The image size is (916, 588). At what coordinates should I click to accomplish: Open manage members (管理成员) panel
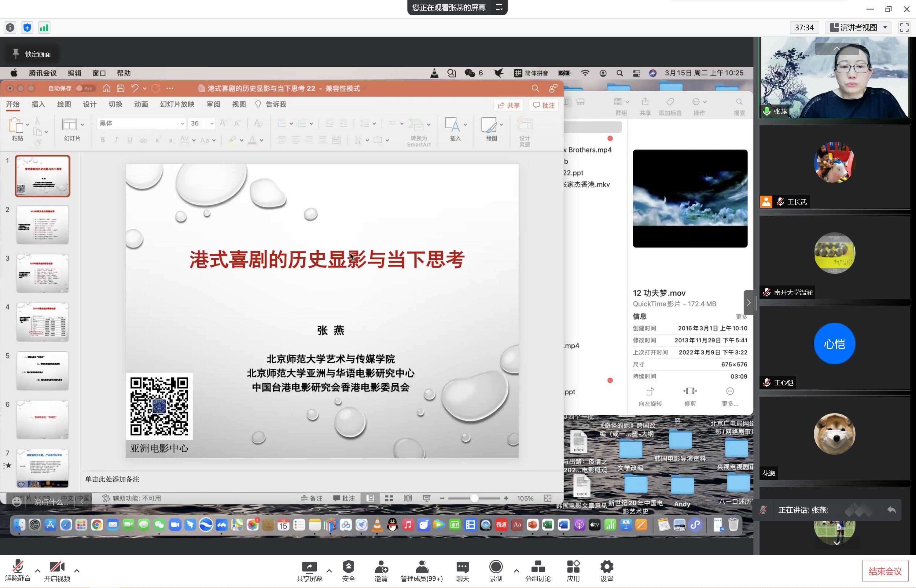tap(421, 567)
